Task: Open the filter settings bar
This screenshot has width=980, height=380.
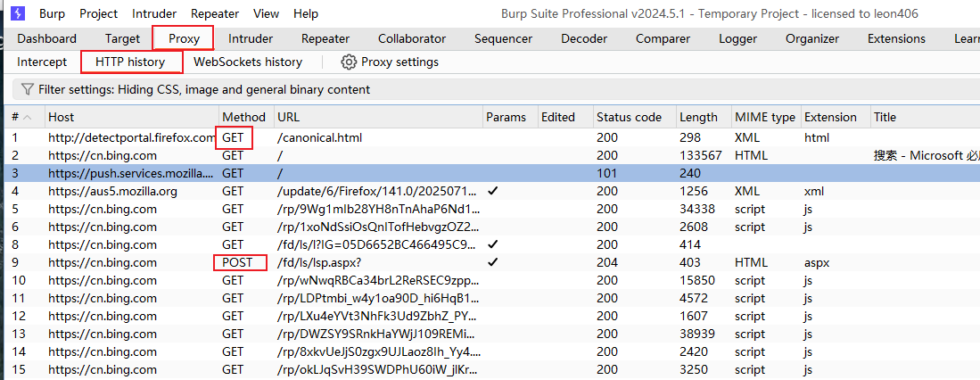Action: (x=204, y=89)
